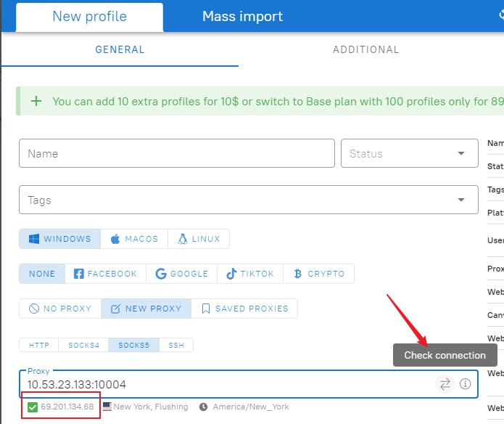This screenshot has width=504, height=424.
Task: Choose the TikTok profile type
Action: pyautogui.click(x=250, y=274)
